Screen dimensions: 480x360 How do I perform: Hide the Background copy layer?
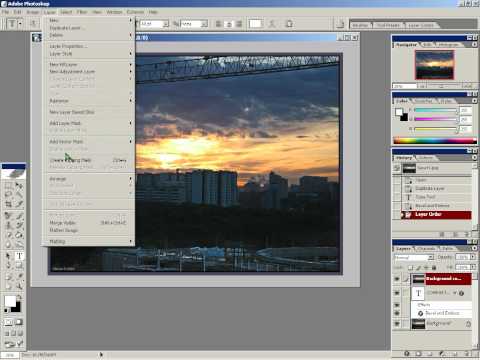397,279
